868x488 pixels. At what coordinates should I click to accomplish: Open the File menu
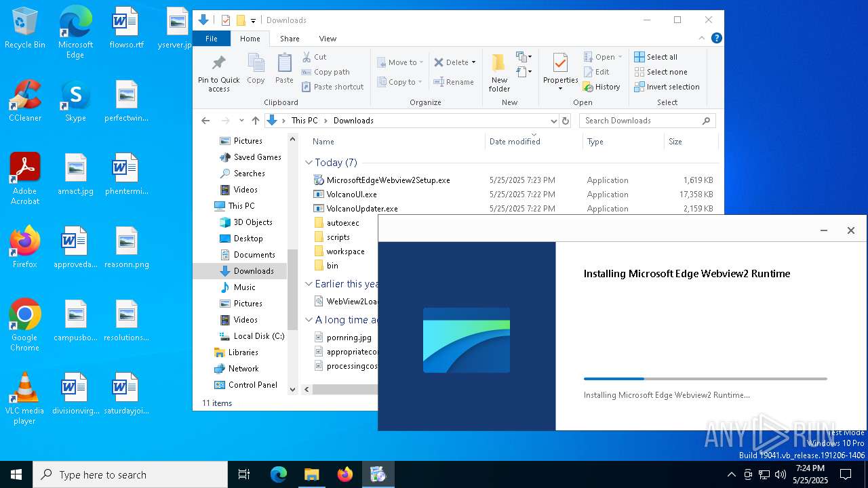pyautogui.click(x=212, y=39)
